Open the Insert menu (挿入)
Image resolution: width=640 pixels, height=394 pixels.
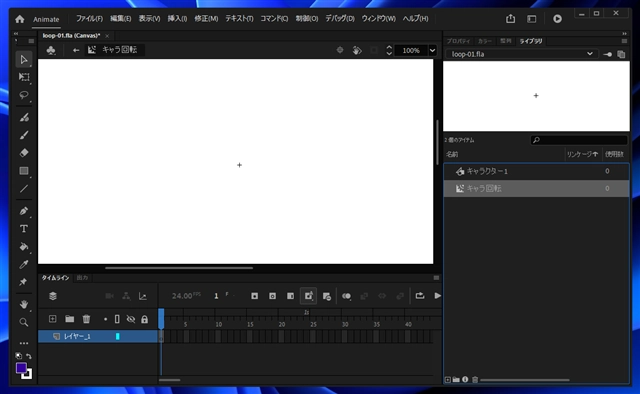tap(177, 19)
